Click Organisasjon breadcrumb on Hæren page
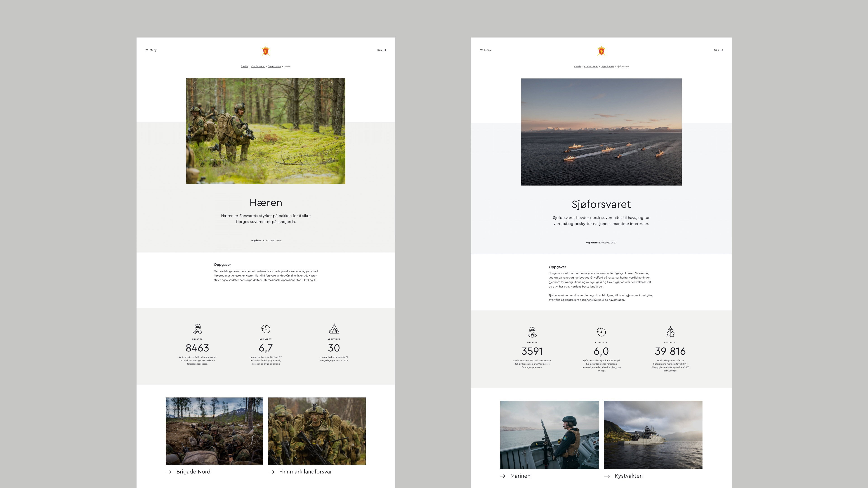The width and height of the screenshot is (868, 488). (x=274, y=66)
